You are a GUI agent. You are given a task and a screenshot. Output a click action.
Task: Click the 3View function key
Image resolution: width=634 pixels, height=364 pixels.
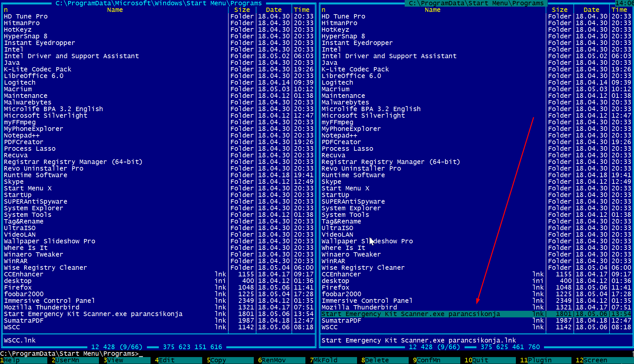[127, 360]
